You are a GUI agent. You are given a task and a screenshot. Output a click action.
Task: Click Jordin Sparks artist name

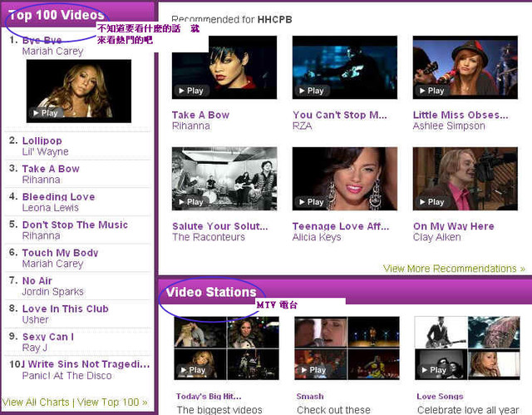coord(53,291)
